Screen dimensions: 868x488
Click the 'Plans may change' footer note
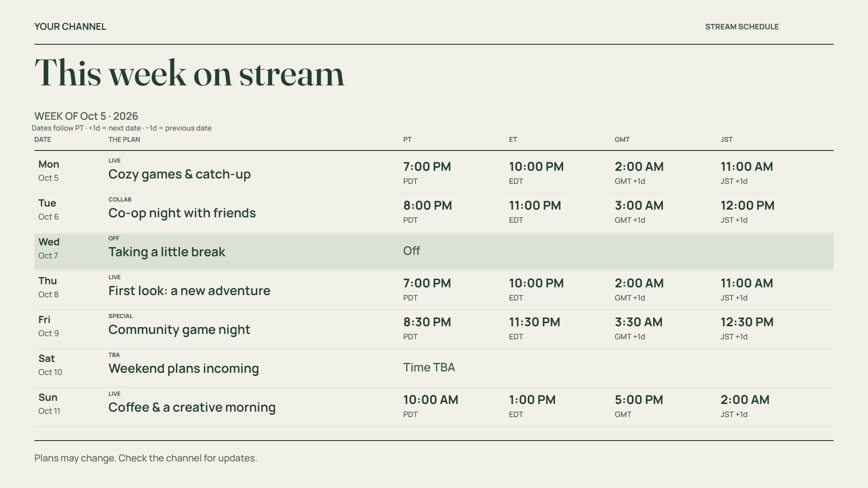(146, 458)
